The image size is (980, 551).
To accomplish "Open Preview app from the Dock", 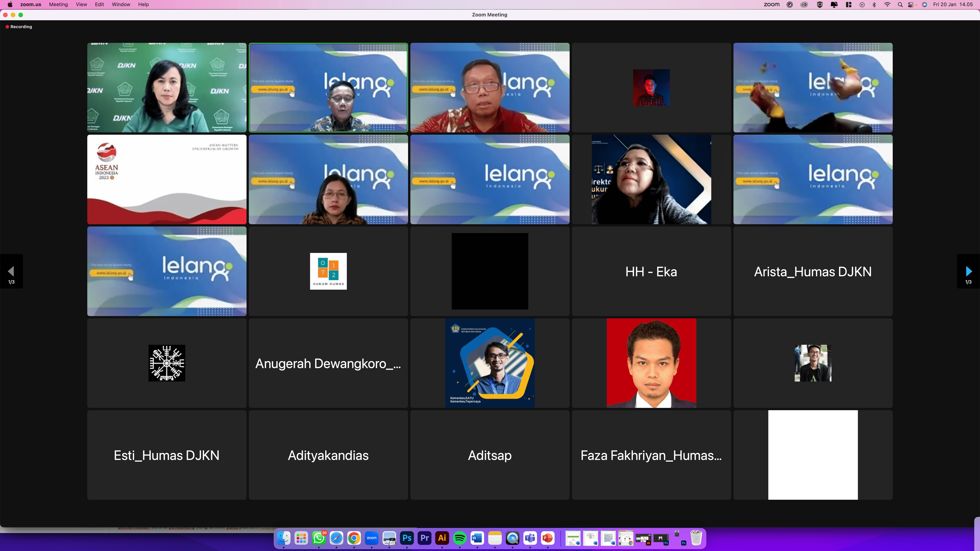I will click(389, 538).
